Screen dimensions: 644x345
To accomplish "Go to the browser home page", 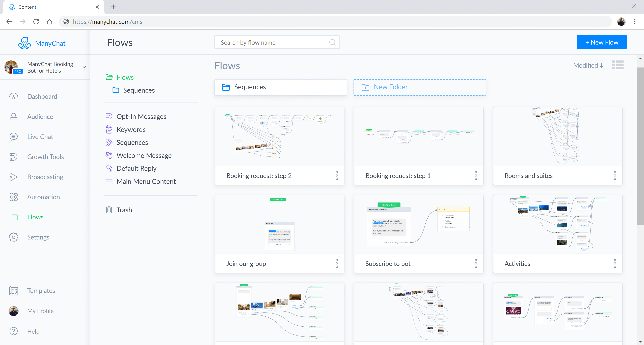I will [49, 22].
